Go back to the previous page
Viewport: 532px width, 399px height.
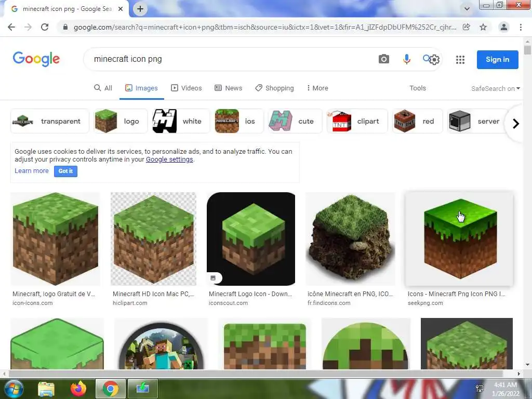11,27
